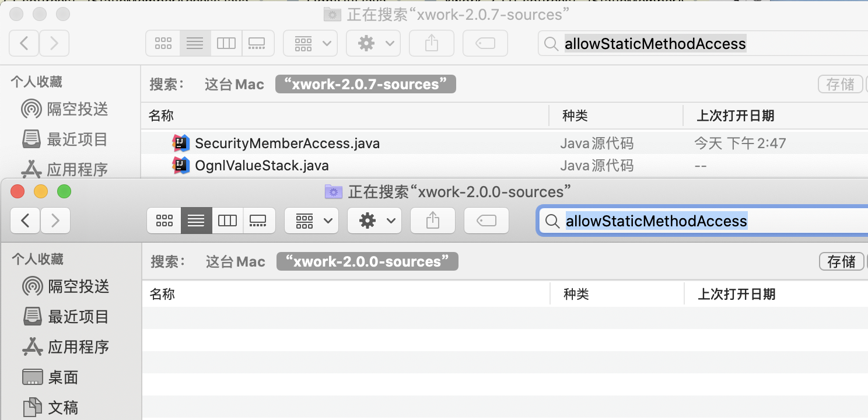The image size is (868, 420).
Task: Click 今天 下午2:47 date cell
Action: [740, 143]
